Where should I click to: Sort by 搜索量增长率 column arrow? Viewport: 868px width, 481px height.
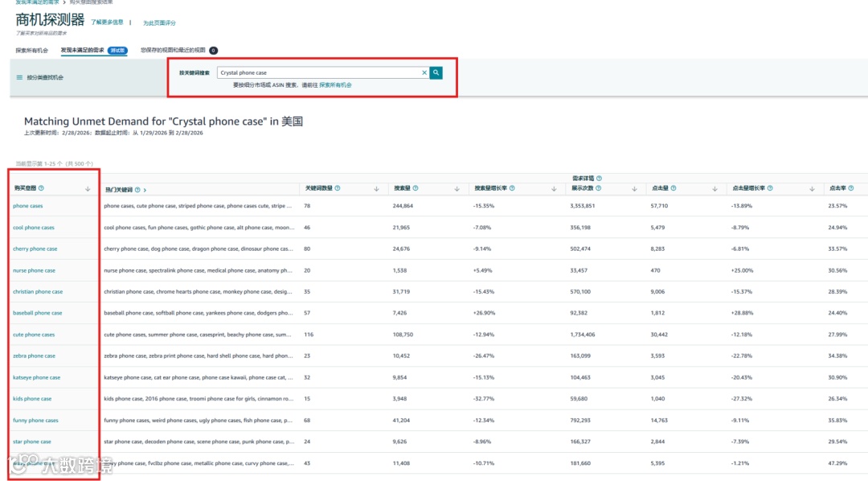(x=554, y=189)
